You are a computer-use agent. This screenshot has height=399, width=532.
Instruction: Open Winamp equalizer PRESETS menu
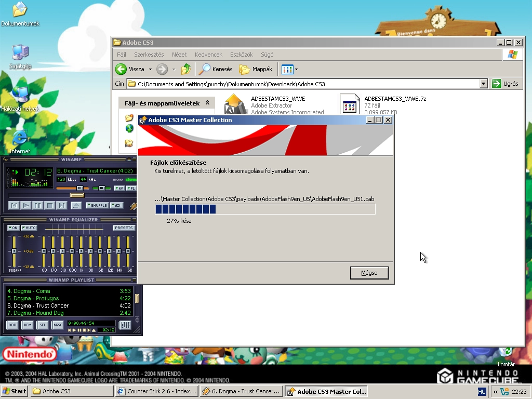point(124,228)
